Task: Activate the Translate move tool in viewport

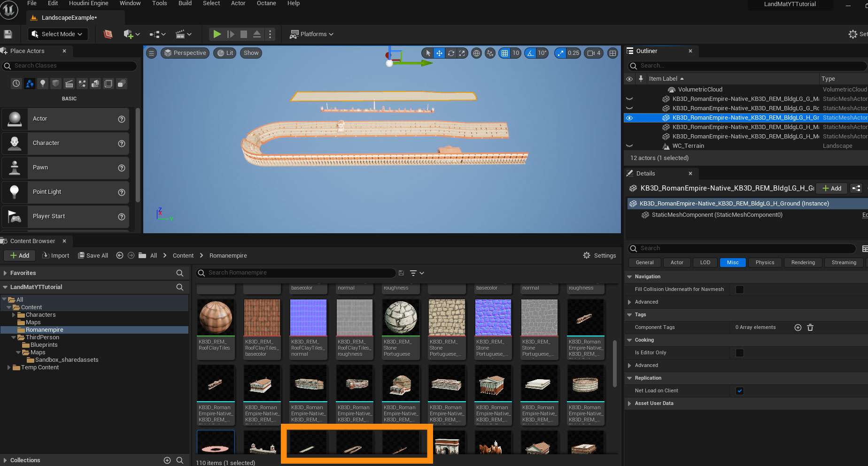Action: click(439, 53)
